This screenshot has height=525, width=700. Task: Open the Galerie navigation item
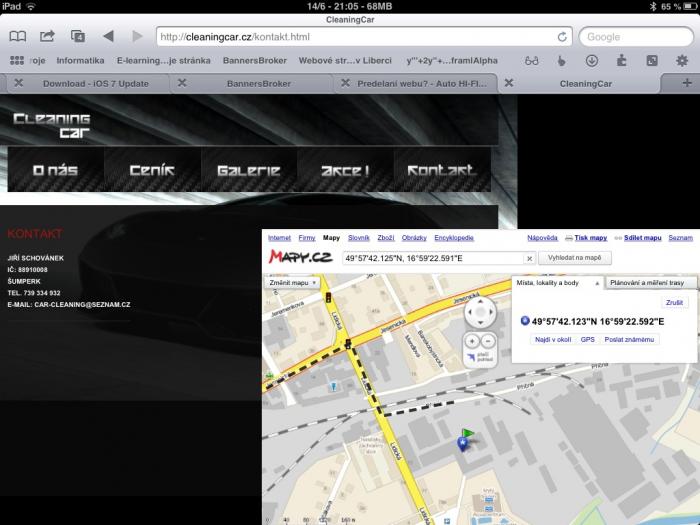pos(248,171)
